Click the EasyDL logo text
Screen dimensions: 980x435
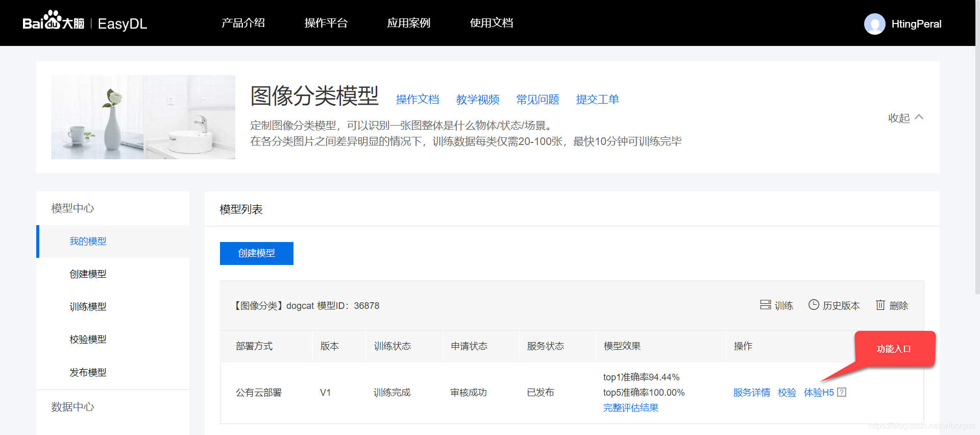pyautogui.click(x=122, y=23)
